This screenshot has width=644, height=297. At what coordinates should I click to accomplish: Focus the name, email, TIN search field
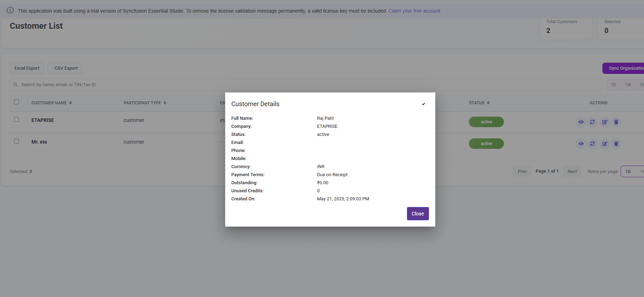[306, 85]
